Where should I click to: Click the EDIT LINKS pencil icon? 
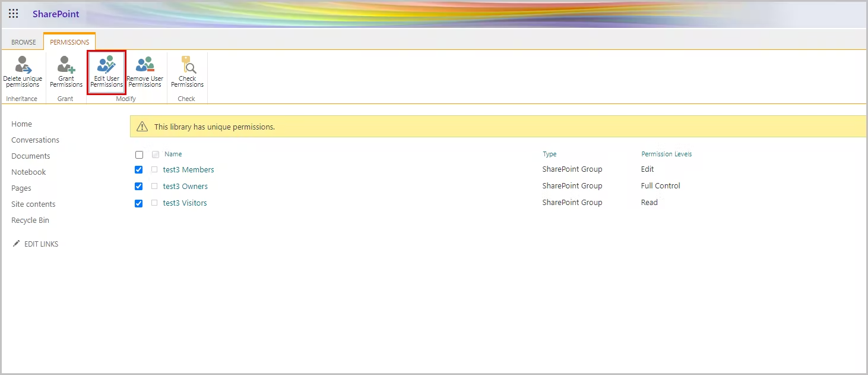16,244
